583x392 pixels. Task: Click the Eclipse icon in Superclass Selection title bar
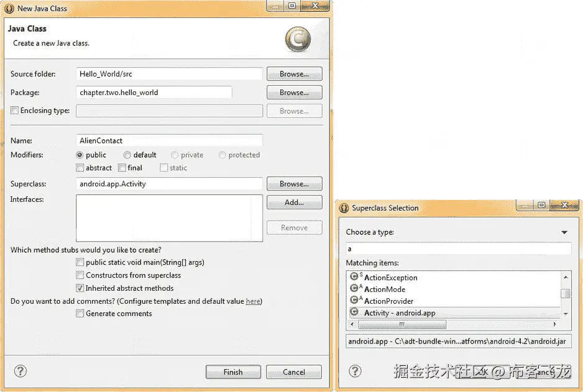344,208
